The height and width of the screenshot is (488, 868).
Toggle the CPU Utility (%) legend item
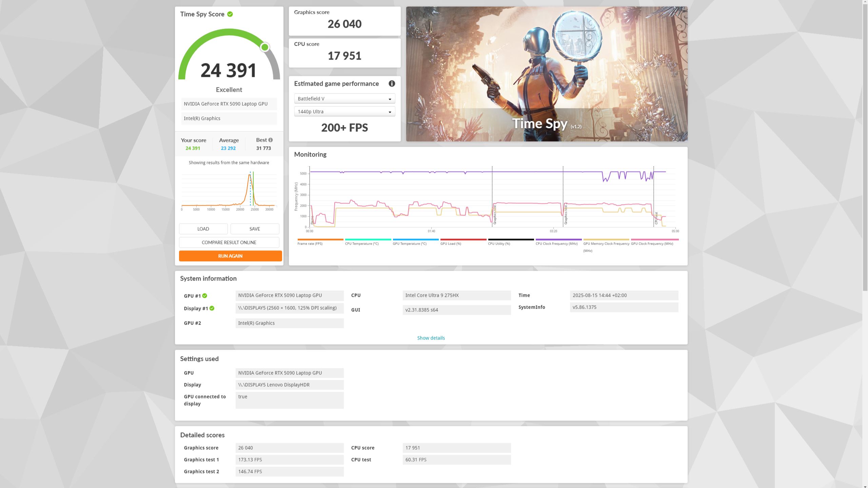coord(511,242)
